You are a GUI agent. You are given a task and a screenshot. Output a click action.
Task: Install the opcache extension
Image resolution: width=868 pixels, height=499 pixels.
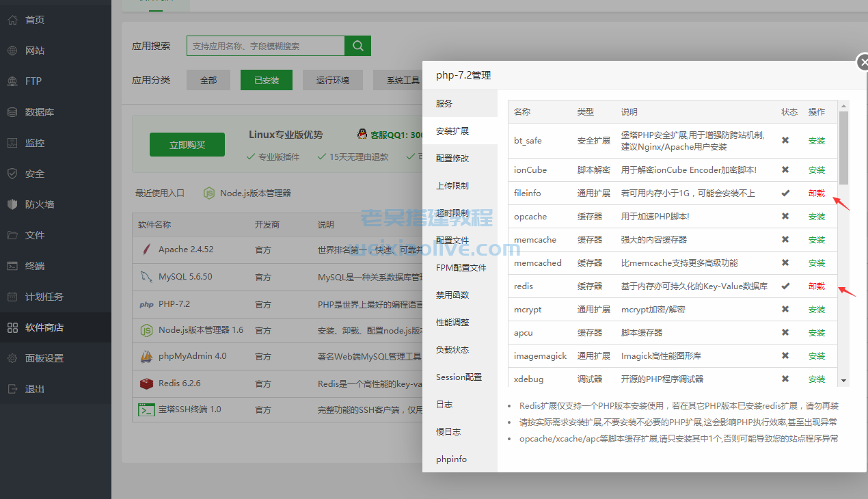click(x=817, y=217)
